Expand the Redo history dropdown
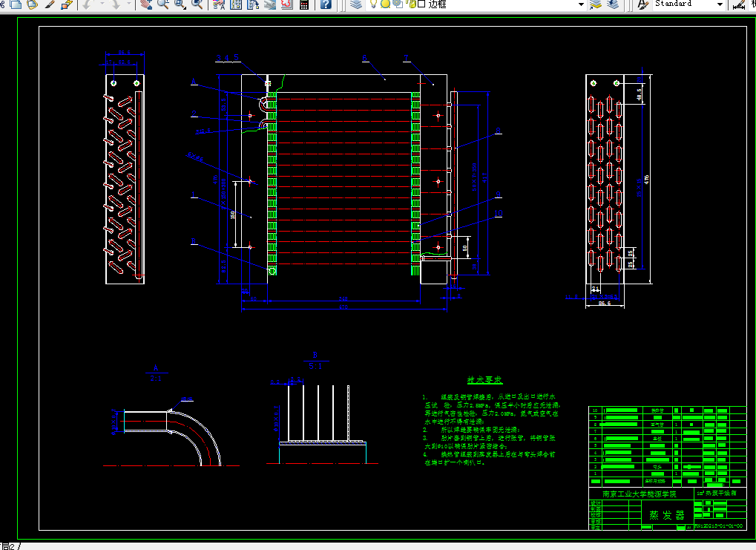 tap(129, 4)
